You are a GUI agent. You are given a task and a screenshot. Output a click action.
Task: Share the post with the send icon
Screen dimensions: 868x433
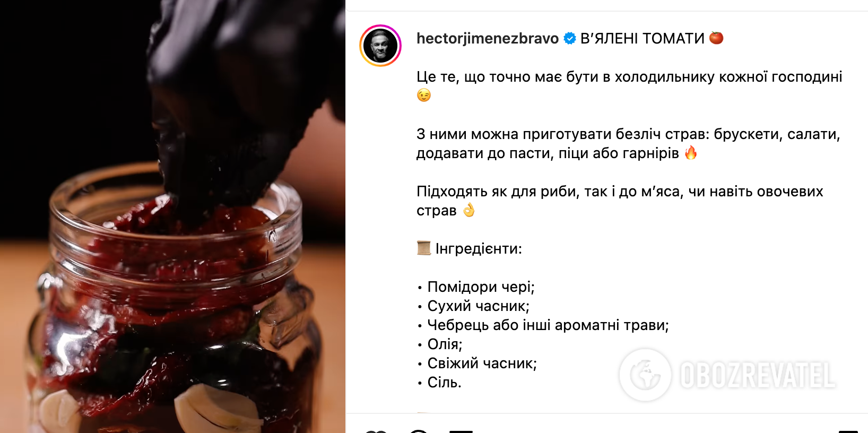click(461, 431)
